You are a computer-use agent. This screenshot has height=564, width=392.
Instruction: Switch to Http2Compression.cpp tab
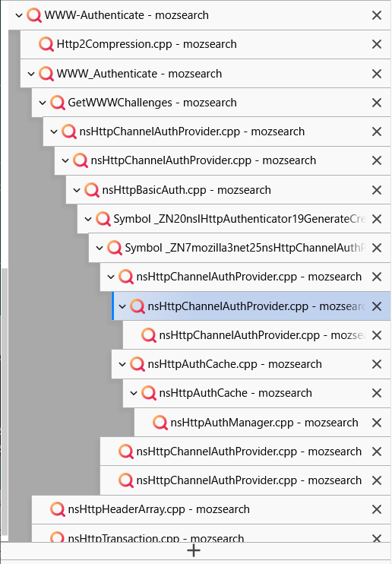[x=205, y=45]
